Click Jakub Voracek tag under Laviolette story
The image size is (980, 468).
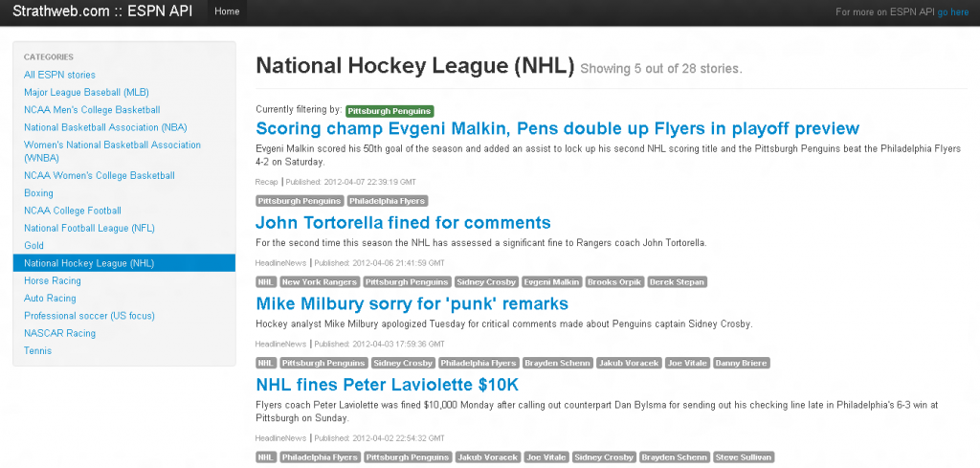point(487,457)
